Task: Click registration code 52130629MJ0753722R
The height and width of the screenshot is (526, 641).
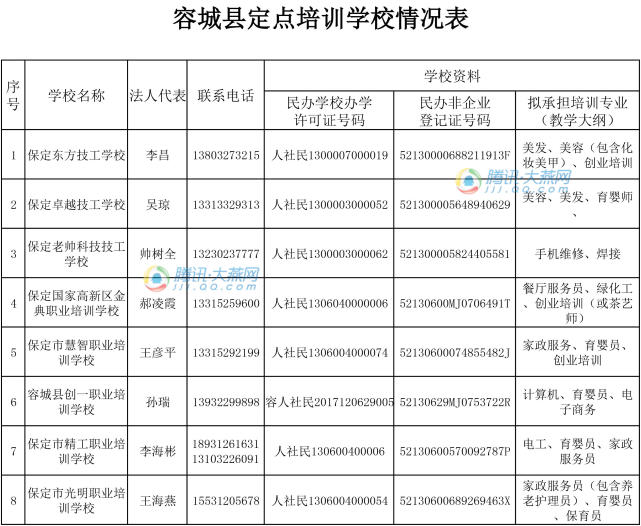Action: (455, 402)
